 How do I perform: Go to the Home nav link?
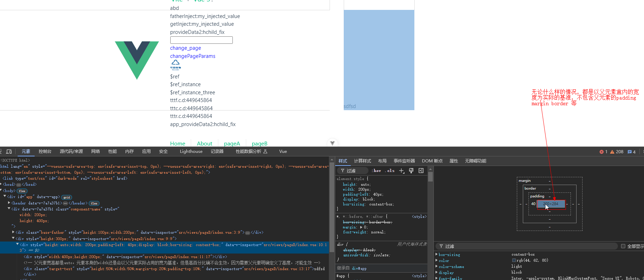tap(178, 143)
